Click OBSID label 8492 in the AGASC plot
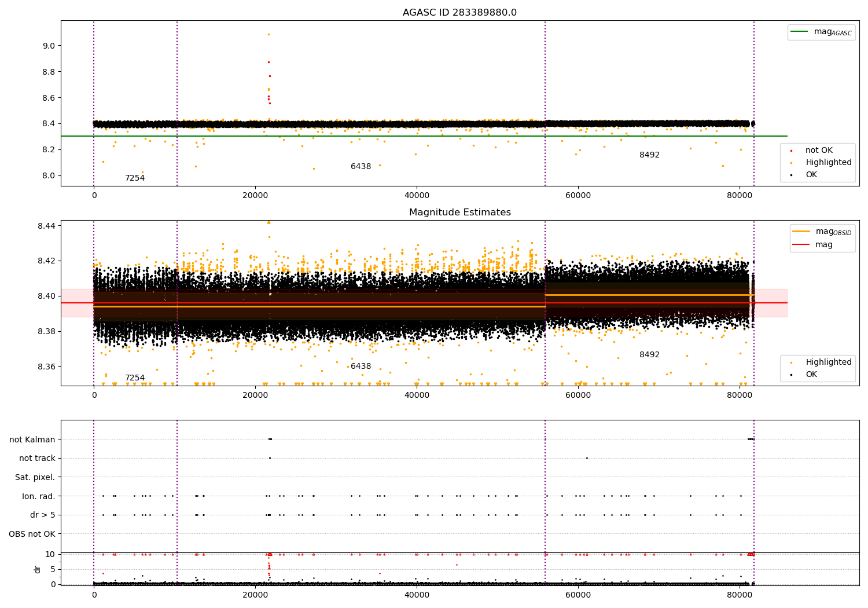The image size is (868, 608). tap(649, 155)
